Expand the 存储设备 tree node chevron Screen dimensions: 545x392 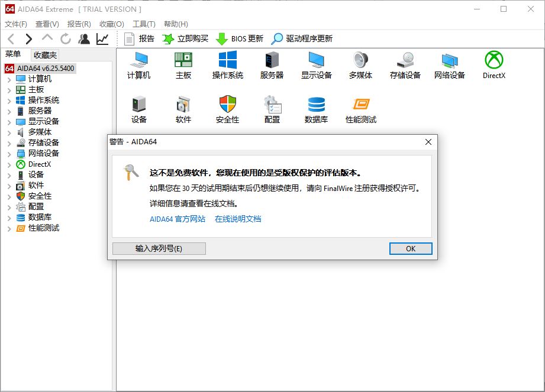(9, 144)
